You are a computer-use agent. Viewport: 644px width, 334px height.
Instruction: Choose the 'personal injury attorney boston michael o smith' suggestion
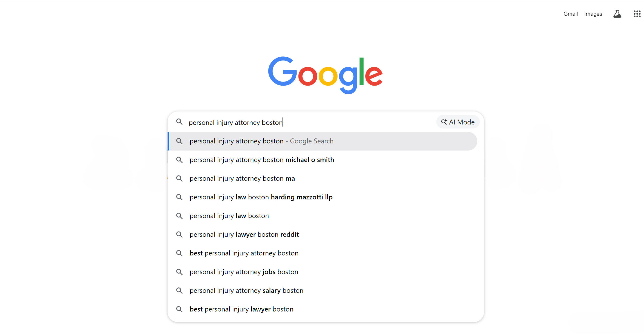click(262, 160)
